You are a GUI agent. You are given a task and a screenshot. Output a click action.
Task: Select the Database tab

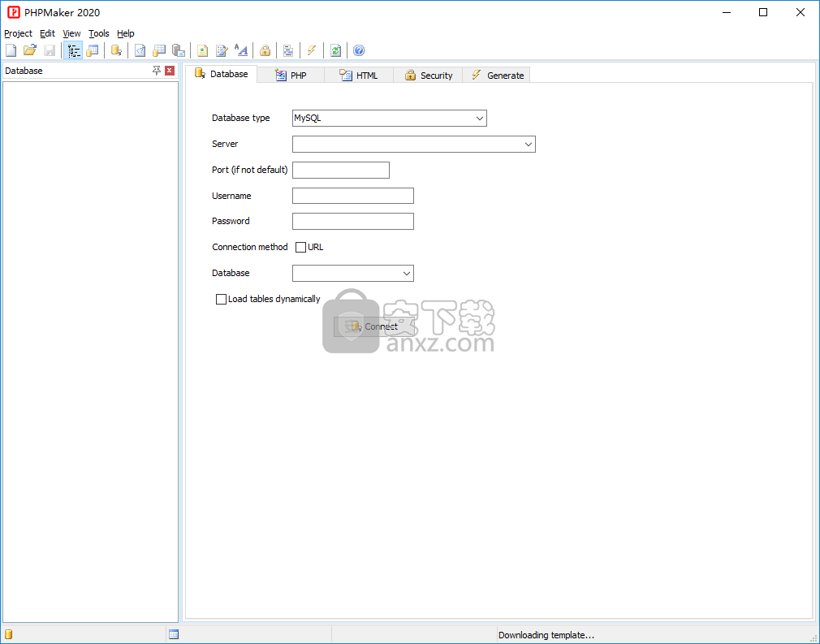coord(221,74)
